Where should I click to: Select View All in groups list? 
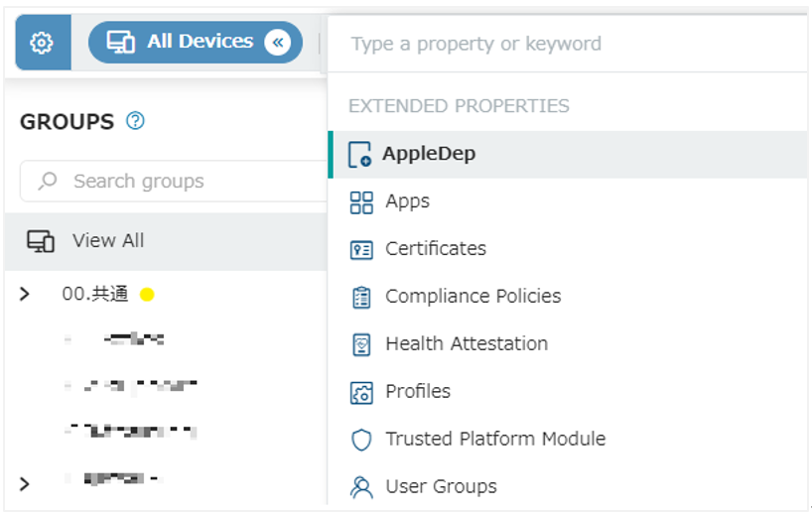[108, 241]
